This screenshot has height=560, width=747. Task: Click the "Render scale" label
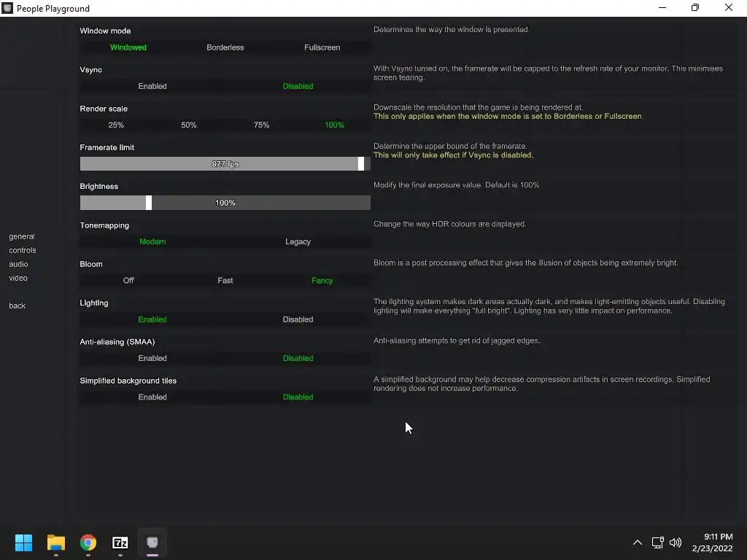click(104, 109)
